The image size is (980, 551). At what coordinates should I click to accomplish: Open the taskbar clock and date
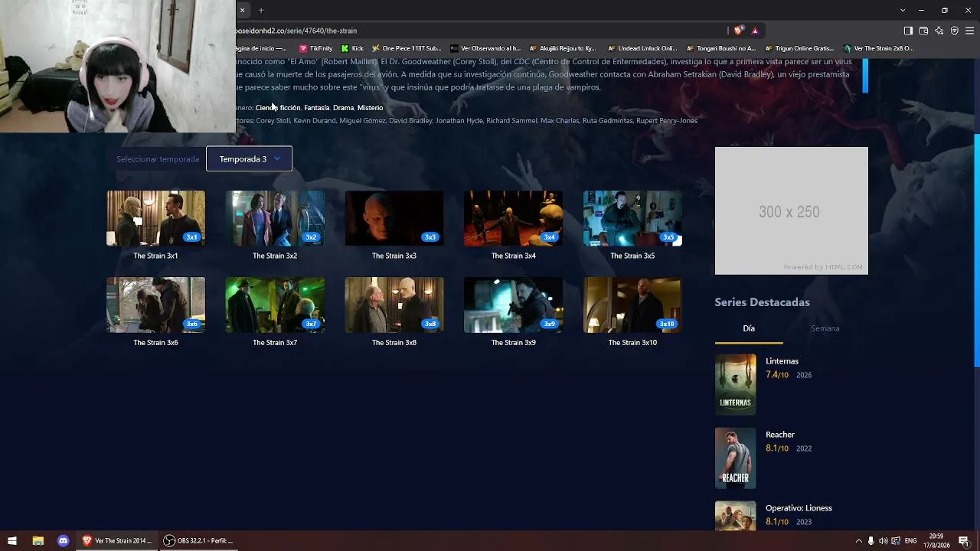coord(937,540)
